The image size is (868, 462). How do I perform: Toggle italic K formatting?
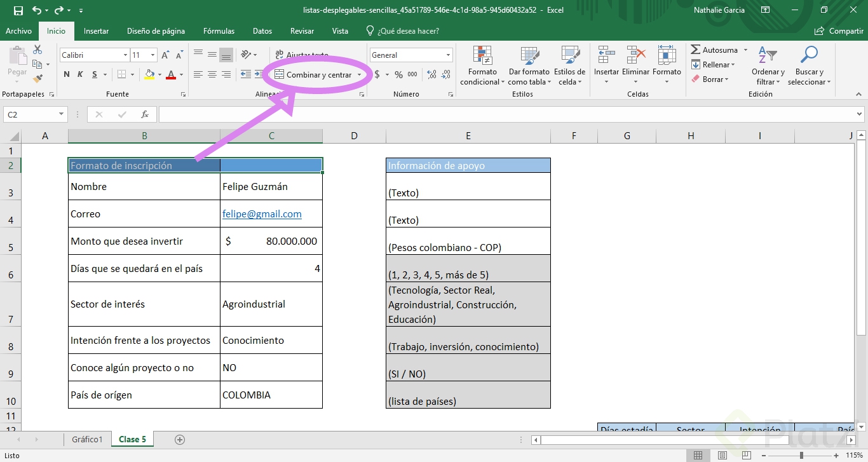pyautogui.click(x=80, y=74)
